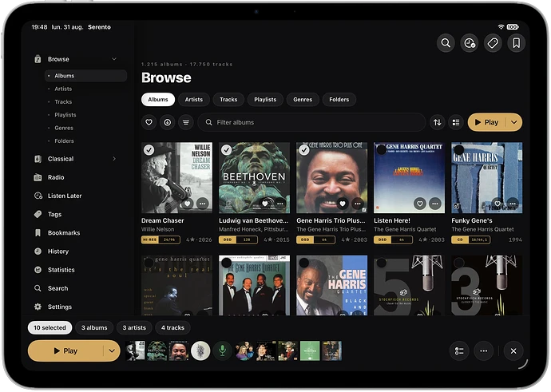Screen dimensions: 551x392
Task: Open bookmarks from the top bookmark icon
Action: (516, 43)
